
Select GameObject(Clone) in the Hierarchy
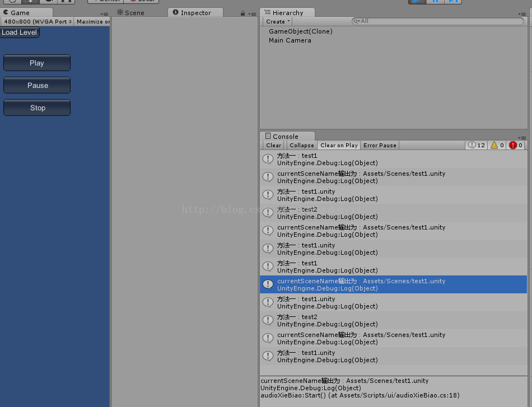301,31
